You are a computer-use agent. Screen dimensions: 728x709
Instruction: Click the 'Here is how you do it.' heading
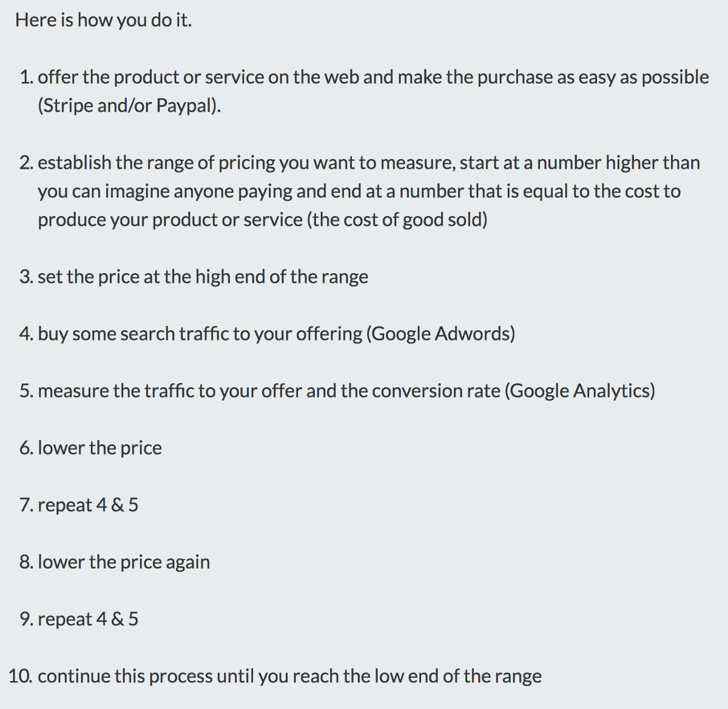point(103,20)
